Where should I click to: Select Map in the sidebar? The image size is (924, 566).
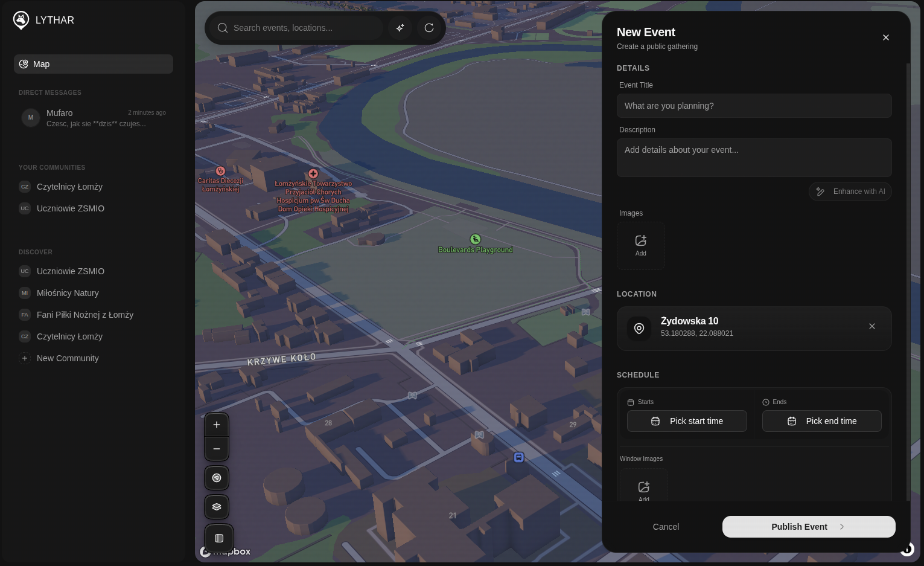click(94, 64)
